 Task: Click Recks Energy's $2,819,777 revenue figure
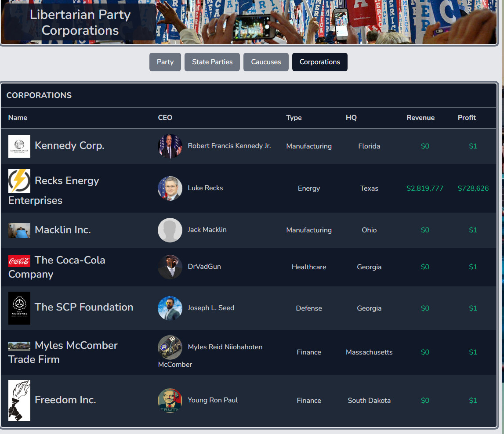424,188
